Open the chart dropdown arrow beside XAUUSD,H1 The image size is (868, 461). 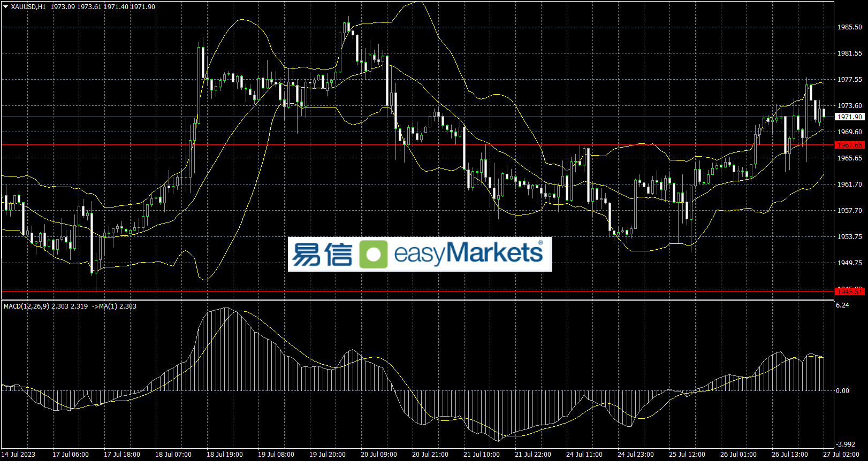point(6,7)
